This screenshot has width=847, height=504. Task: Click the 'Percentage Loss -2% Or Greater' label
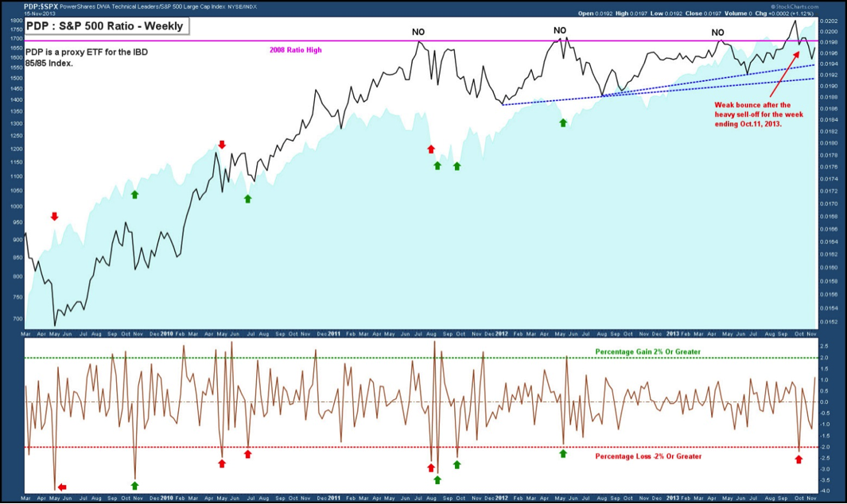coord(648,456)
